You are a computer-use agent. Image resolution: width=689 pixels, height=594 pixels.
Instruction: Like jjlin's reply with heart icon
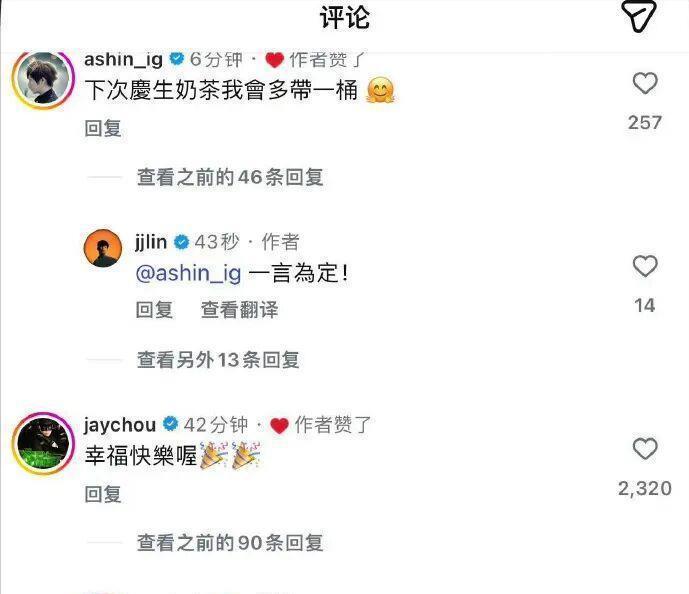(x=645, y=266)
